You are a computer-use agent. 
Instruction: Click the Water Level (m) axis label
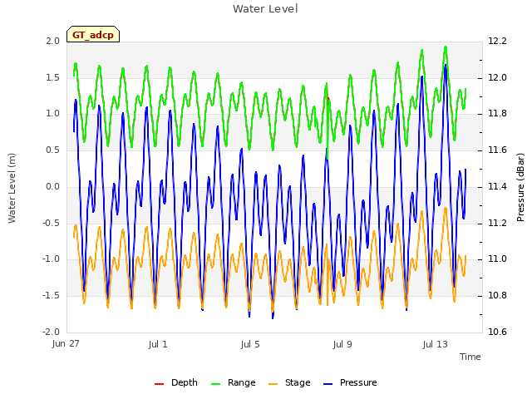(12, 188)
